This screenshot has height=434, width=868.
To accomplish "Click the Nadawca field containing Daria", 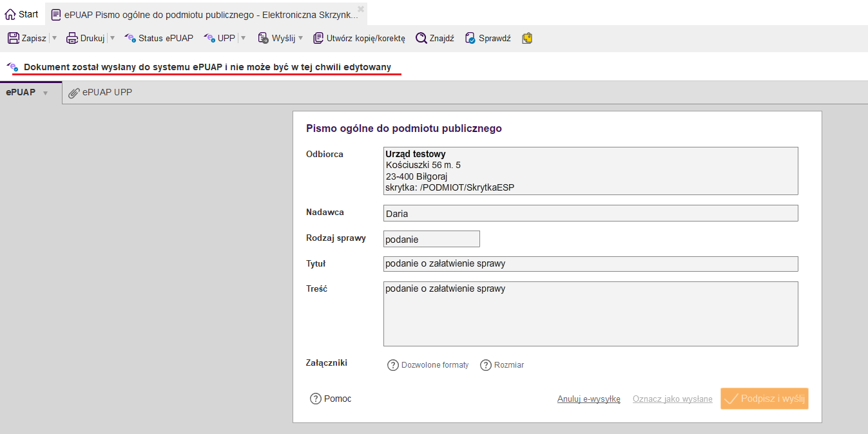I will (590, 213).
